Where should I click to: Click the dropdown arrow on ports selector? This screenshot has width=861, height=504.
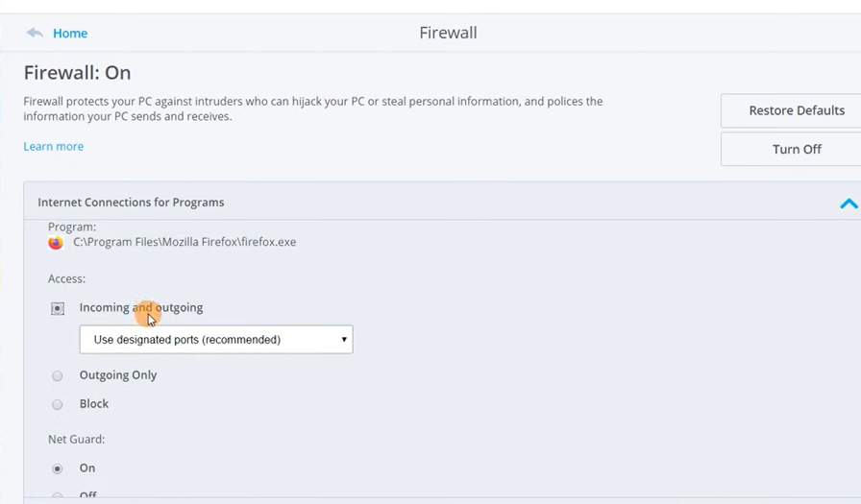(x=344, y=340)
